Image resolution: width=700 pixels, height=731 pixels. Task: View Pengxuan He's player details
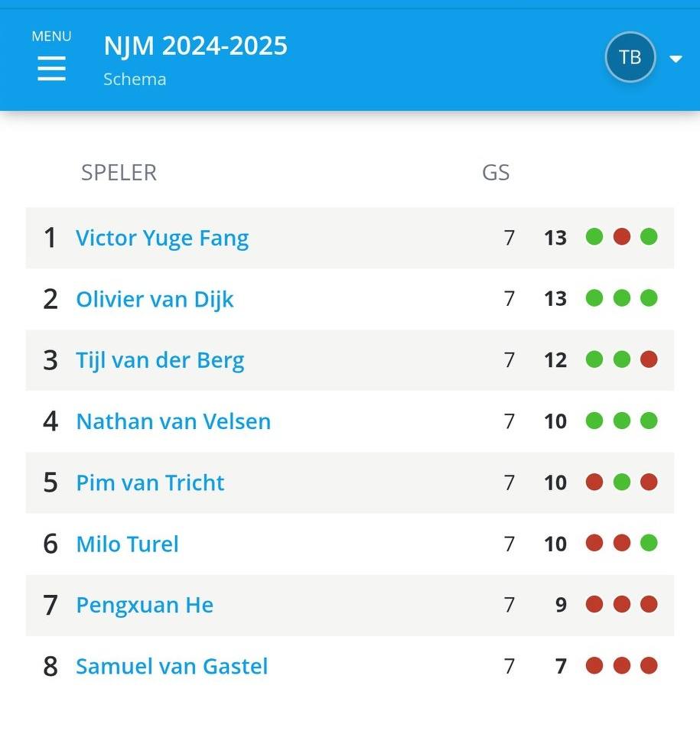coord(145,605)
